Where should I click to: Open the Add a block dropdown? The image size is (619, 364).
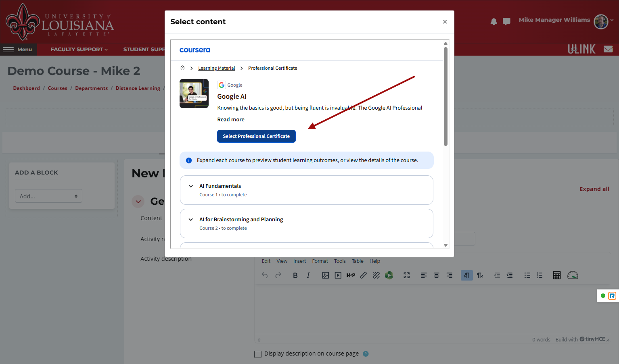[x=48, y=196]
